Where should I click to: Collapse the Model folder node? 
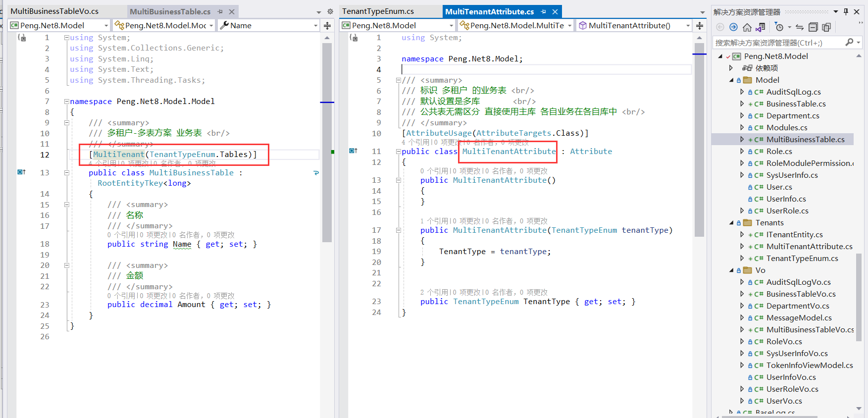pos(731,80)
